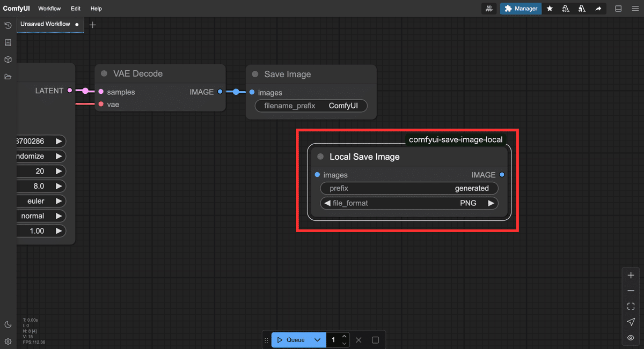Viewport: 644px width, 349px height.
Task: Clear pending tasks with the square icon
Action: [x=376, y=340]
